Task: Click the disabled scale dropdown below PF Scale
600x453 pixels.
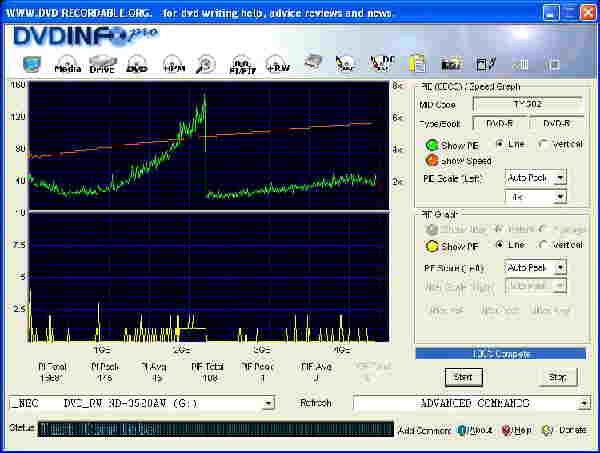Action: click(535, 286)
